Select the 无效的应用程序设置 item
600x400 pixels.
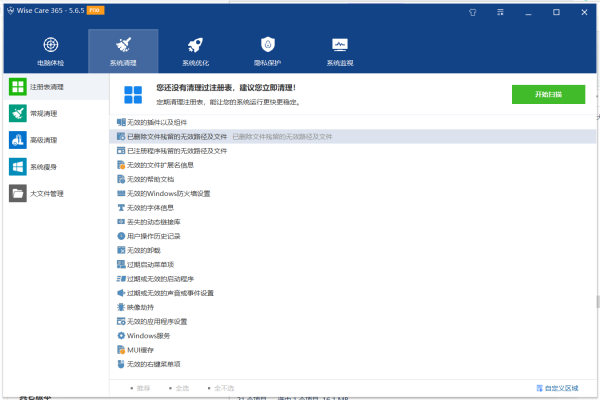click(152, 321)
